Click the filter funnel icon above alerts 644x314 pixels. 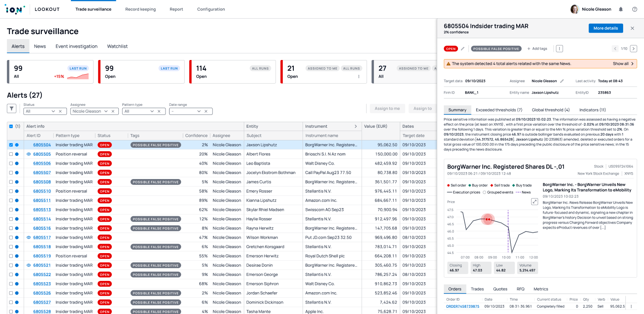(x=12, y=109)
